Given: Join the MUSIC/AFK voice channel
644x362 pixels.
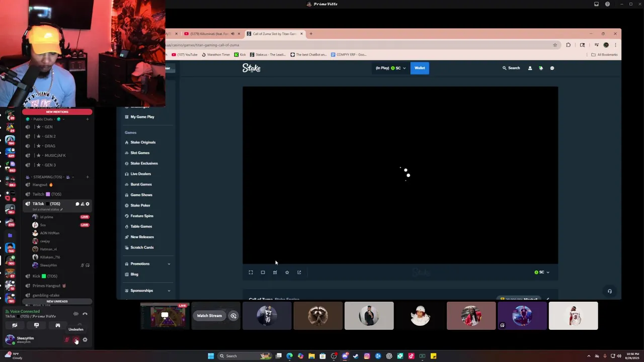Looking at the screenshot, I should 55,155.
